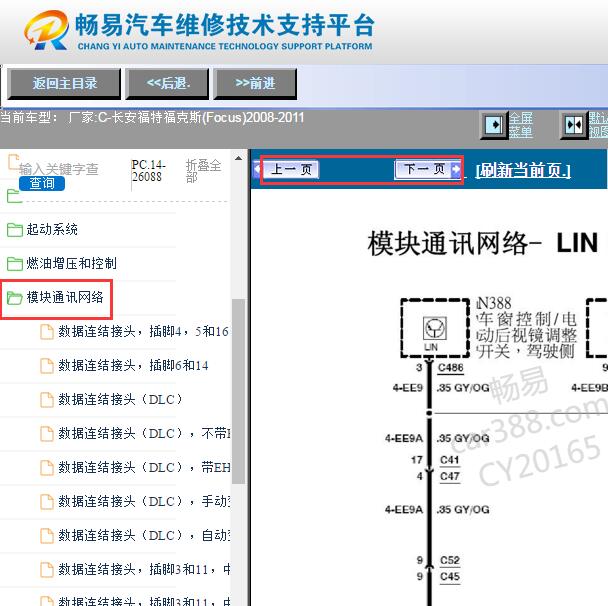608x606 pixels.
Task: Open 数据连结接头（DLC），不带 document
Action: [x=144, y=433]
